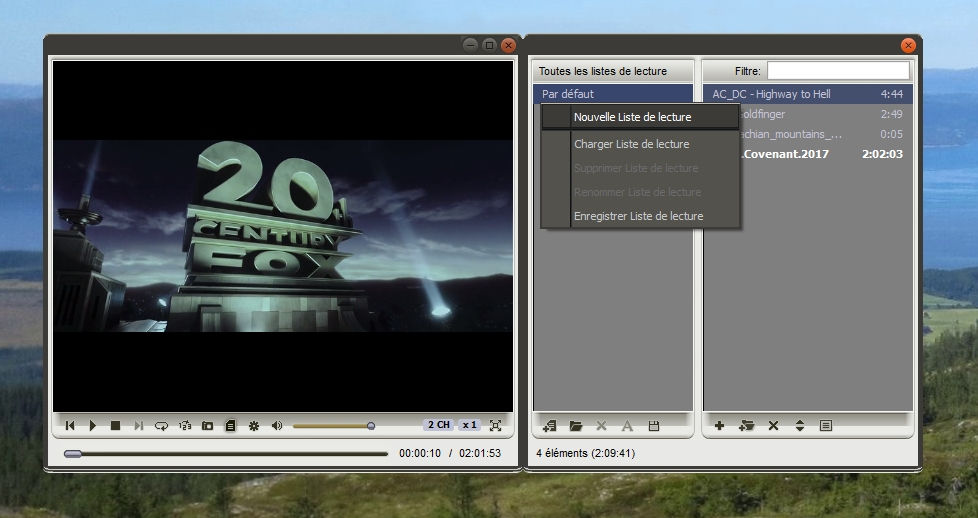Click the 2 CH audio channel button
Image resolution: width=978 pixels, height=518 pixels.
pyautogui.click(x=439, y=425)
